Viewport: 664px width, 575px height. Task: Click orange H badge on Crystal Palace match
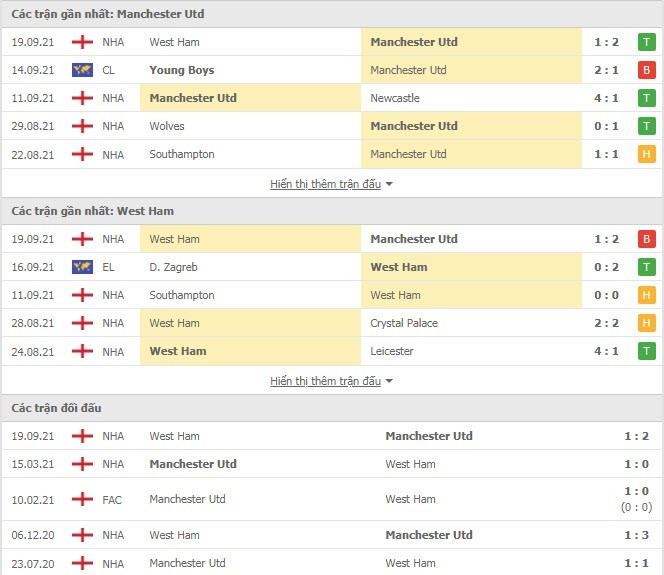646,323
